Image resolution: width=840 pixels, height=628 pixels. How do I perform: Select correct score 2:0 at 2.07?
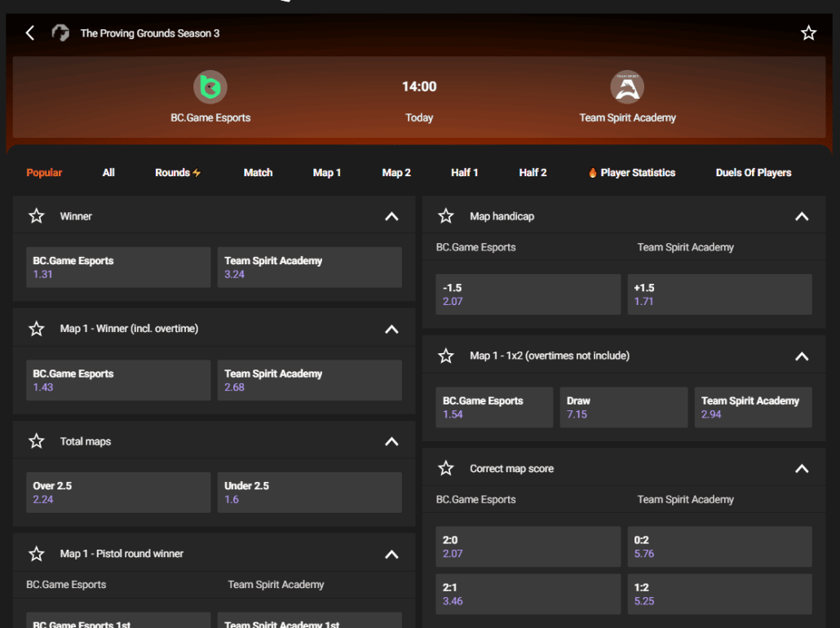528,546
